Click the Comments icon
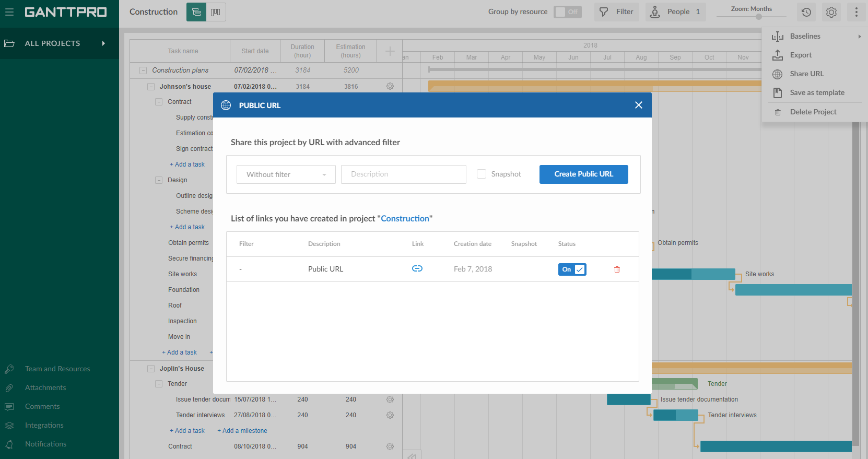Image resolution: width=868 pixels, height=459 pixels. coord(9,407)
